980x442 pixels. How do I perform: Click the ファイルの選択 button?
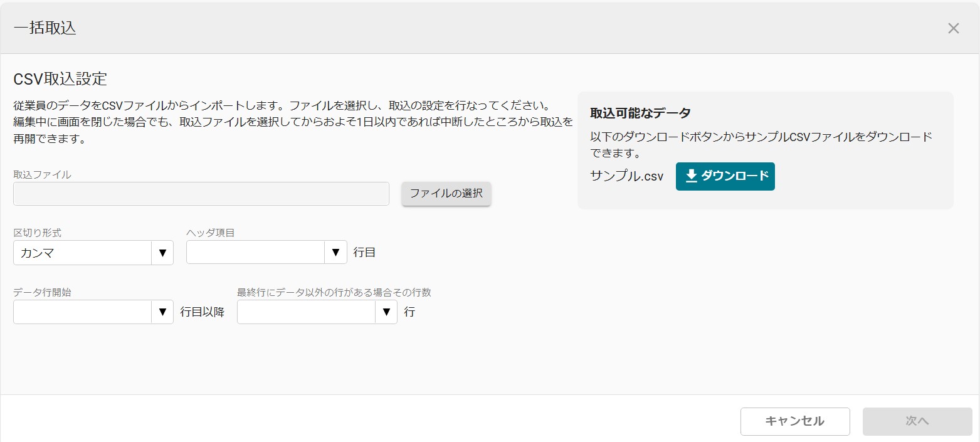pos(446,194)
